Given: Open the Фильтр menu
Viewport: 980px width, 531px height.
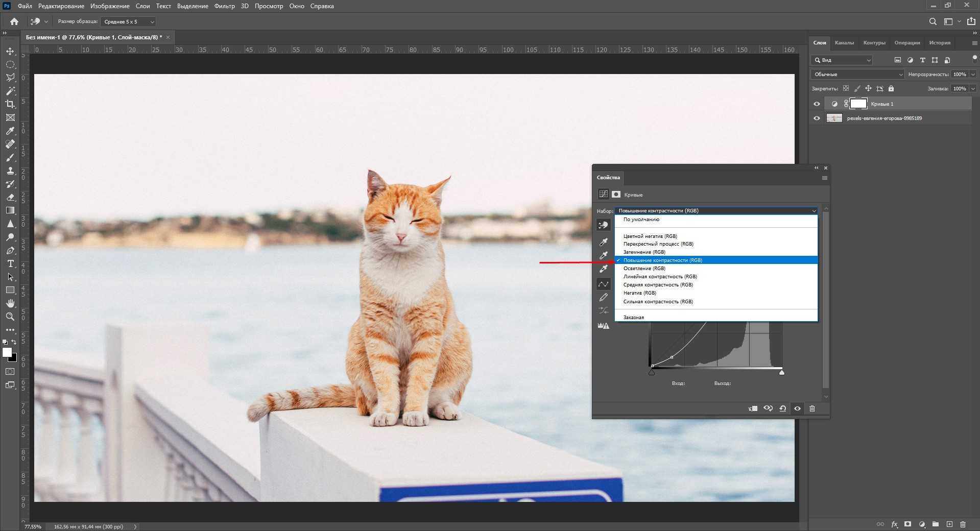Looking at the screenshot, I should pos(224,6).
